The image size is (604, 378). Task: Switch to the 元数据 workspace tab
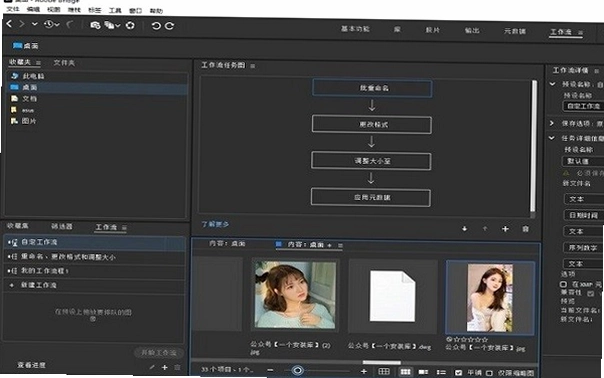coord(515,31)
